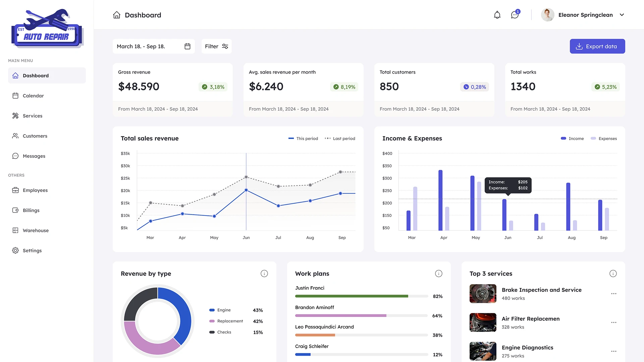Open the Warehouse inventory icon

(15, 230)
